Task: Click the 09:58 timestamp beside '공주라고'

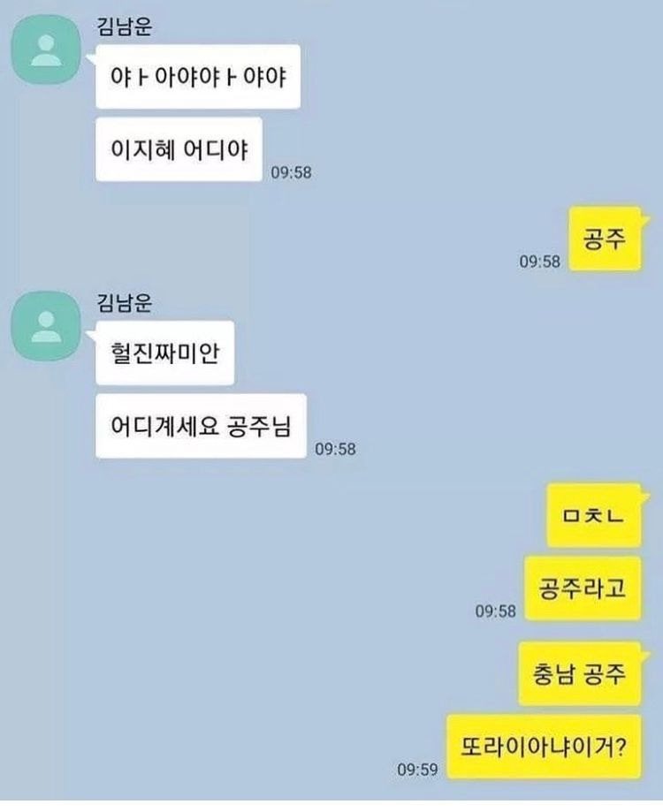Action: pos(496,611)
